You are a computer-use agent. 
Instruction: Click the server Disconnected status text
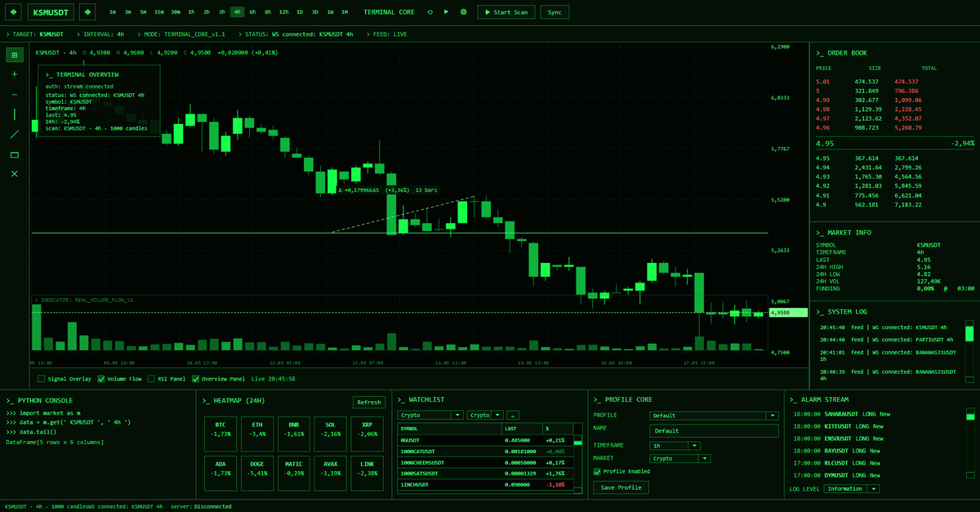[x=212, y=506]
